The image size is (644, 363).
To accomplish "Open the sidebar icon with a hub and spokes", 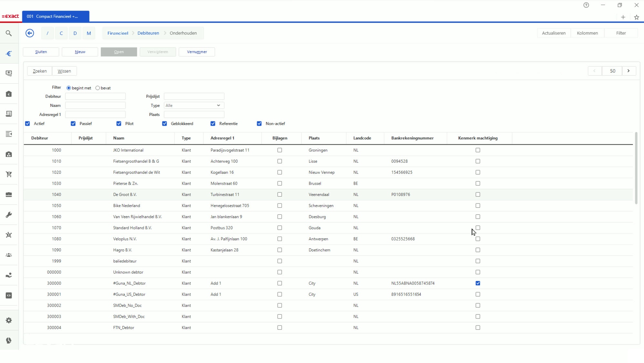I will 9,235.
